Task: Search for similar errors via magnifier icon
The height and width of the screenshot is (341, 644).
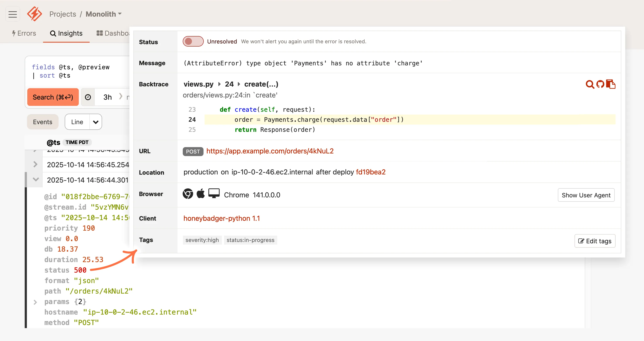Action: coord(590,84)
